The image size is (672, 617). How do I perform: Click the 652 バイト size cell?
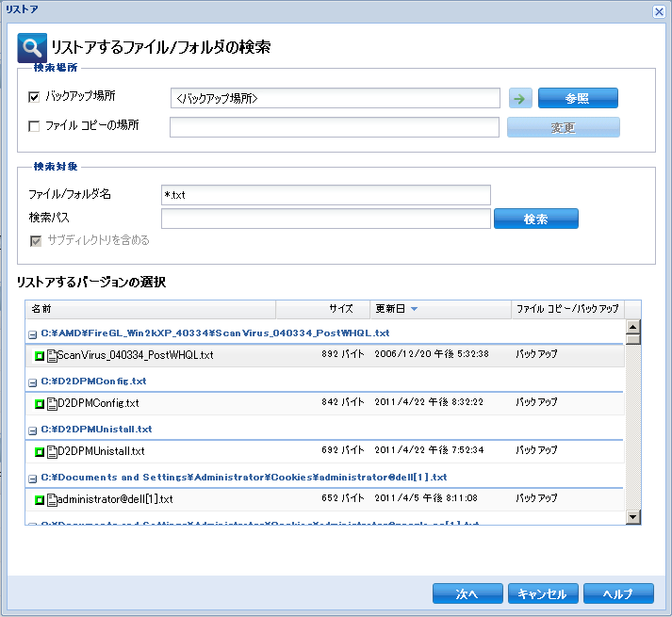pos(343,498)
